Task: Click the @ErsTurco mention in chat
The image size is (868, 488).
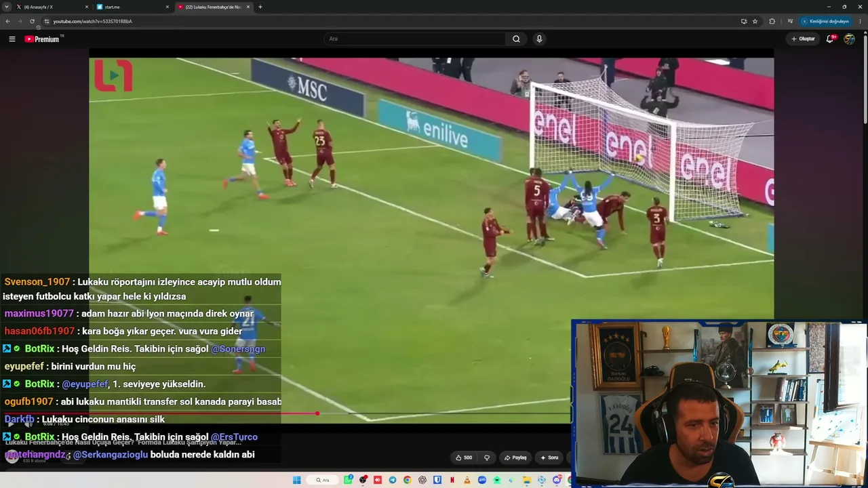Action: (234, 437)
